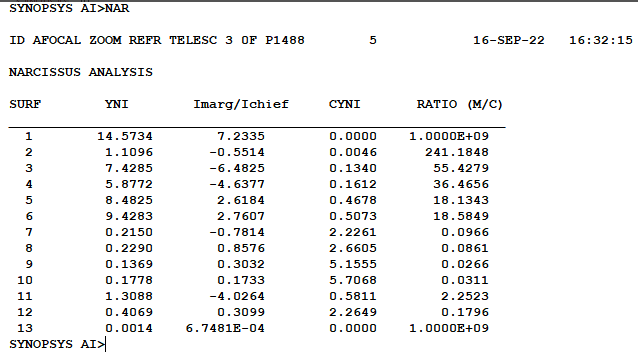The height and width of the screenshot is (360, 638).
Task: Click the CYNI column header
Action: point(345,104)
